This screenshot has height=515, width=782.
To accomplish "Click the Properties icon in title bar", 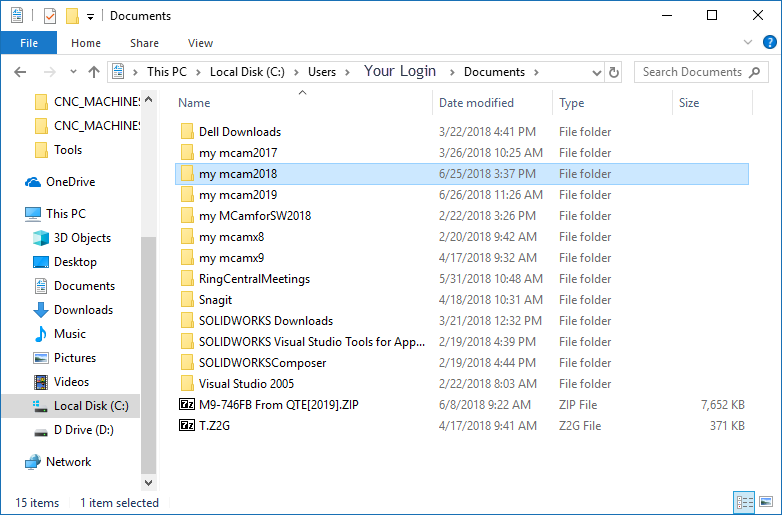I will pyautogui.click(x=49, y=16).
